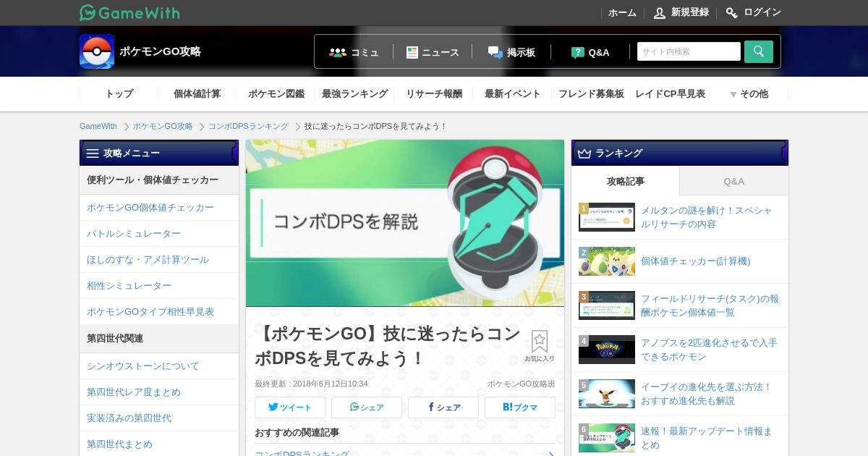
Task: Open the その他 dropdown in navigation
Action: (x=749, y=94)
